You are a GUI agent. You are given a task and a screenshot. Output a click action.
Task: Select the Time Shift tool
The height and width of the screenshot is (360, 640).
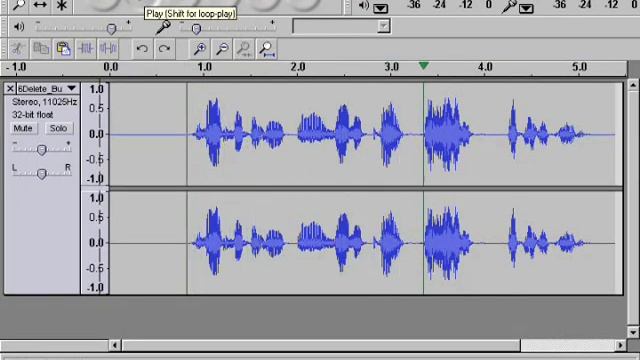pos(40,5)
